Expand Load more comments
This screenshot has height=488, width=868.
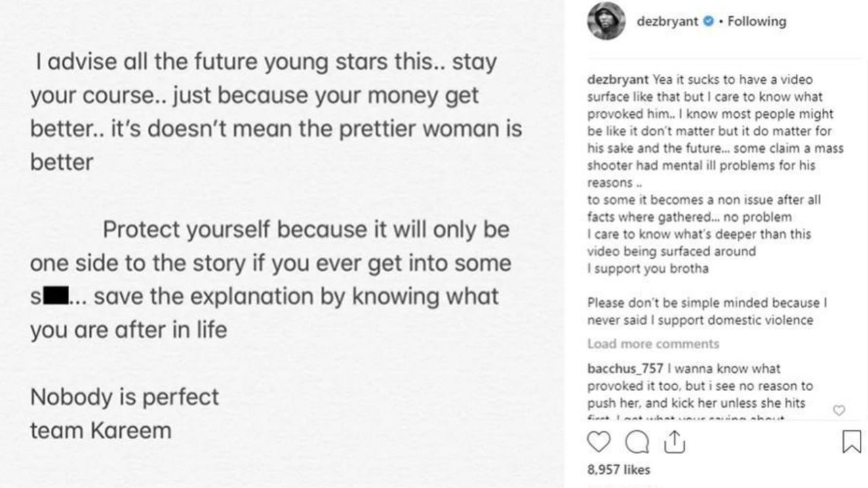tap(653, 344)
